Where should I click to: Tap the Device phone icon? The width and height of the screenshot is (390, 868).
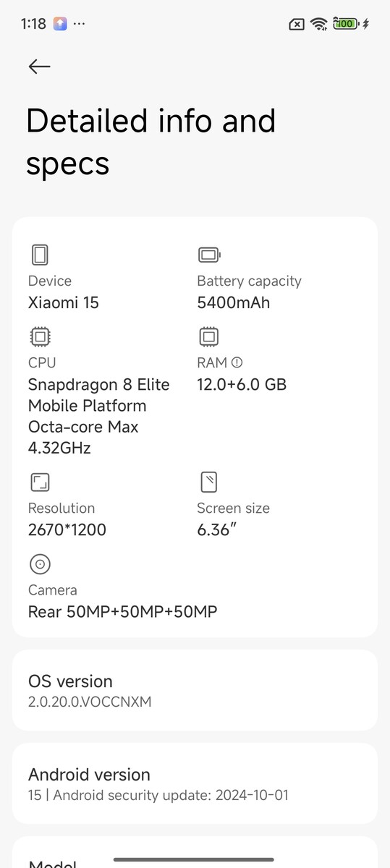pos(40,255)
